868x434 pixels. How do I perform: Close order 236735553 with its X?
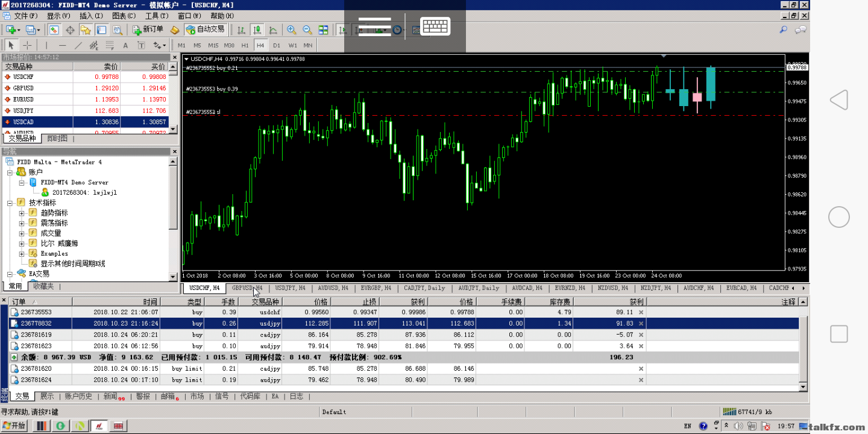pos(641,312)
